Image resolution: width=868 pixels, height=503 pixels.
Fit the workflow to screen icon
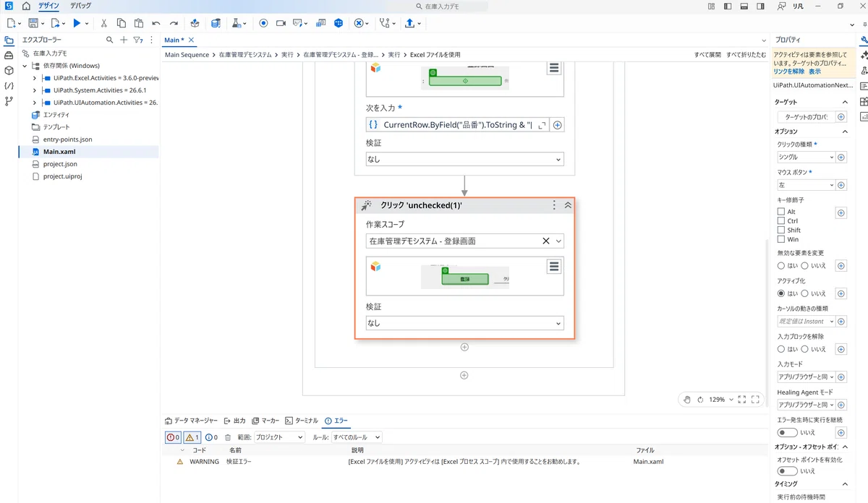tap(742, 399)
